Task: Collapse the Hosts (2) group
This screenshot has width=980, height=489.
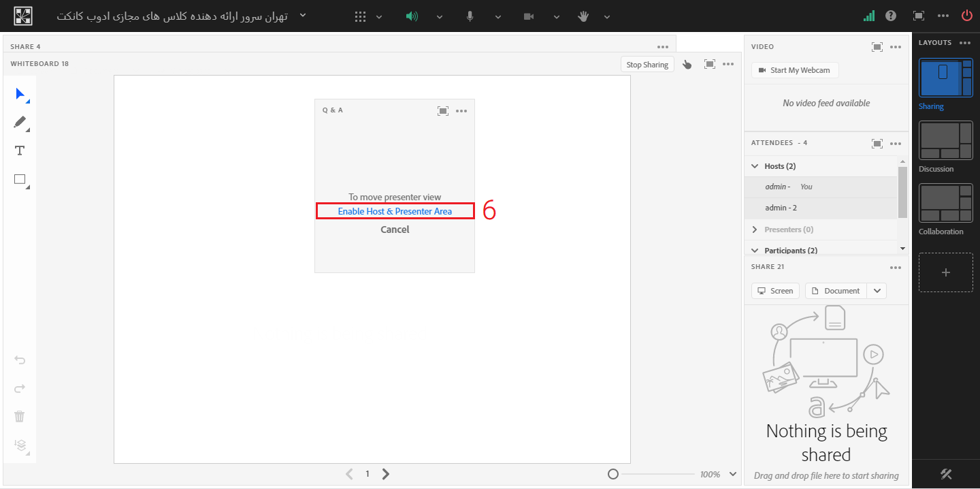Action: click(x=754, y=166)
